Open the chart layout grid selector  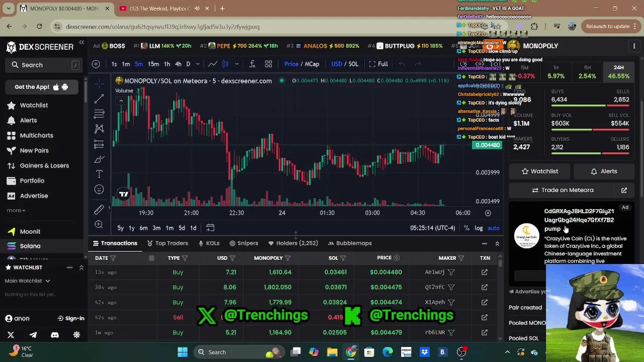(x=269, y=64)
